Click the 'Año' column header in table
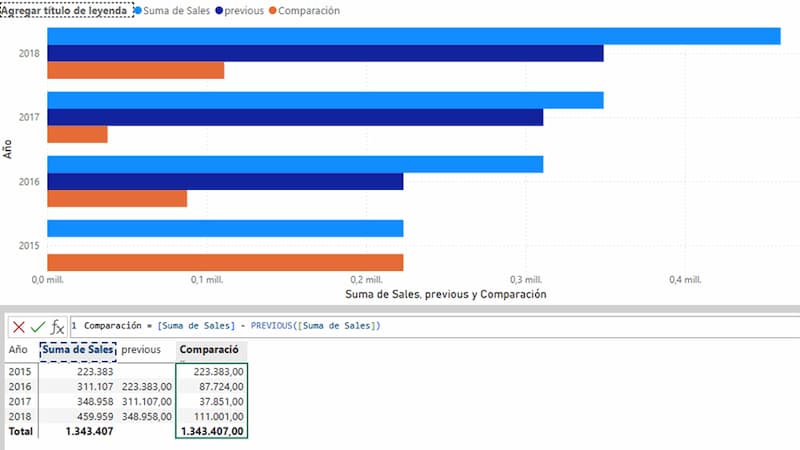The height and width of the screenshot is (450, 800). coord(18,350)
